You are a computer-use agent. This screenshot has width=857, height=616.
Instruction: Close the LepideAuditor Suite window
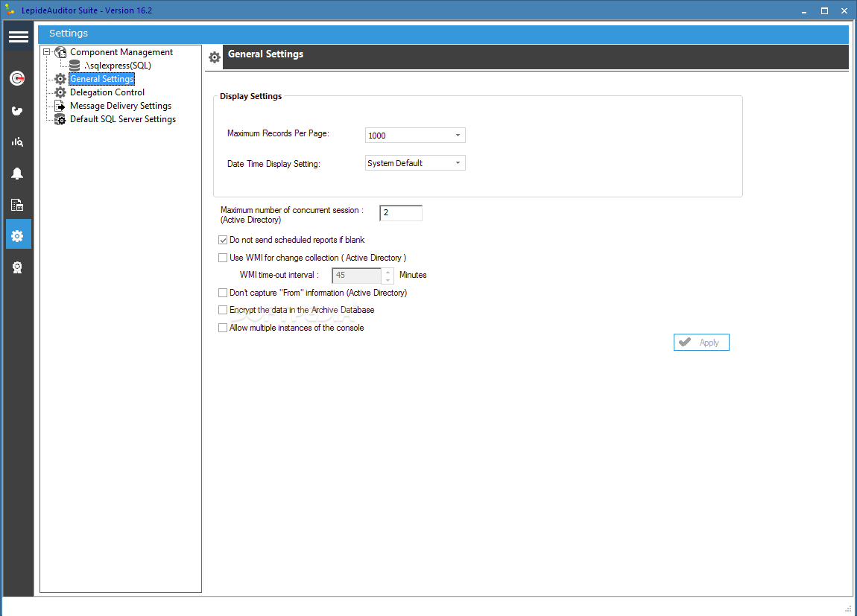(x=844, y=11)
